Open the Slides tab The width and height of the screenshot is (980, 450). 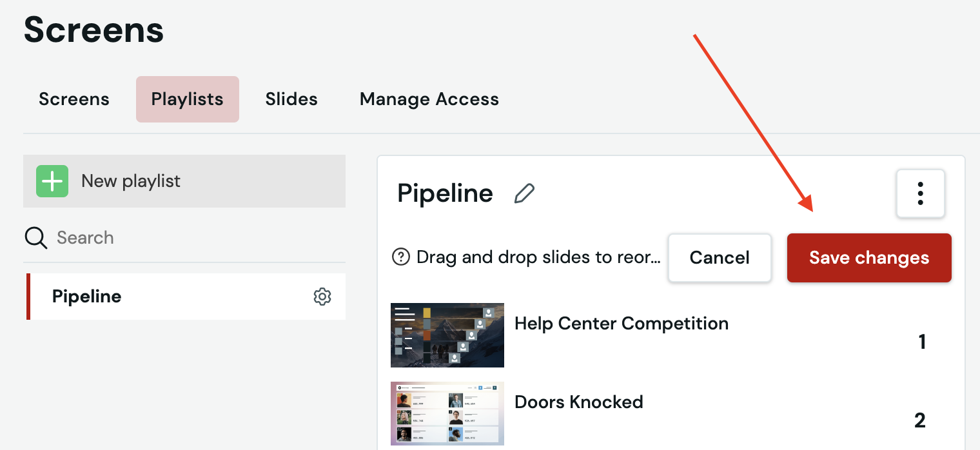pos(291,99)
